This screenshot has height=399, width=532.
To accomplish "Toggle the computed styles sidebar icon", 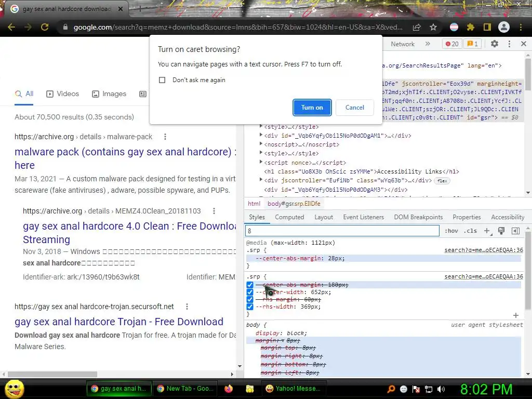I will coord(515,231).
